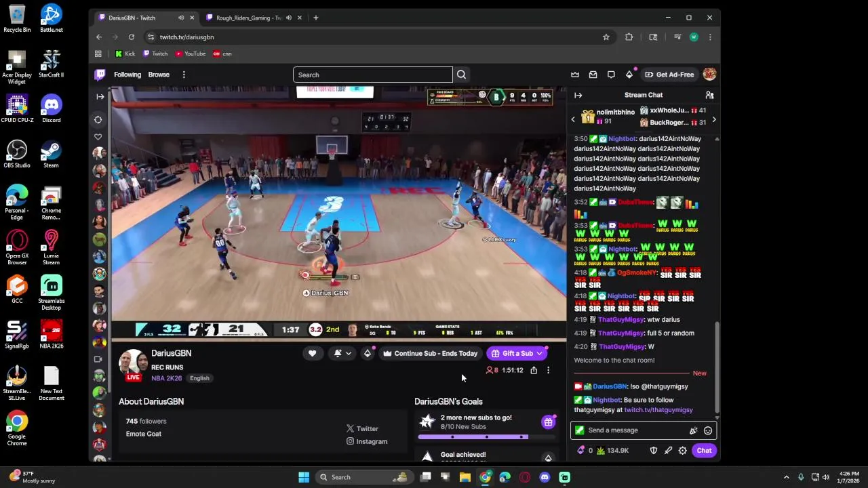Screen dimensions: 868x488
Task: Show next gift leaderboard entries
Action: coord(713,120)
